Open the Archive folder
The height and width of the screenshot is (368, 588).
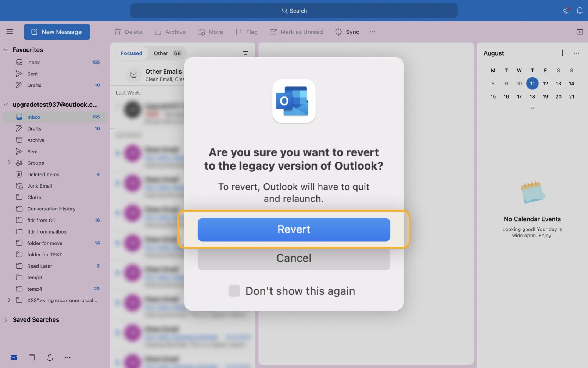55,140
